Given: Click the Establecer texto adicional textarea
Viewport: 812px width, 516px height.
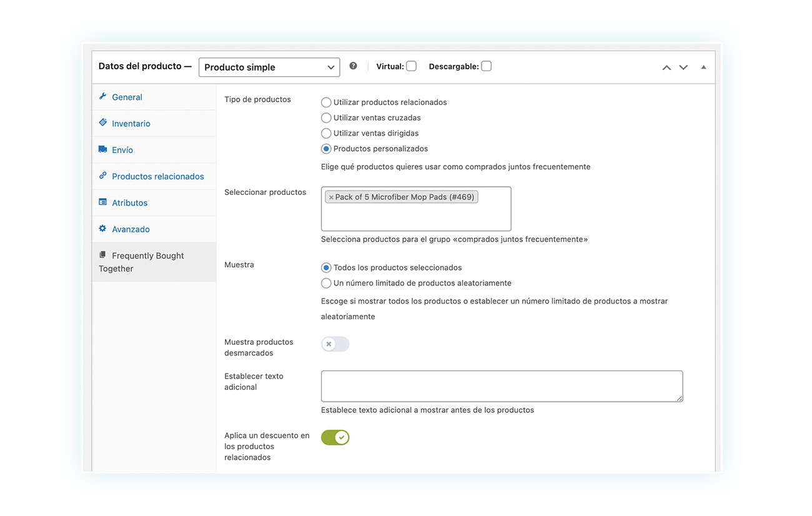Looking at the screenshot, I should [502, 386].
